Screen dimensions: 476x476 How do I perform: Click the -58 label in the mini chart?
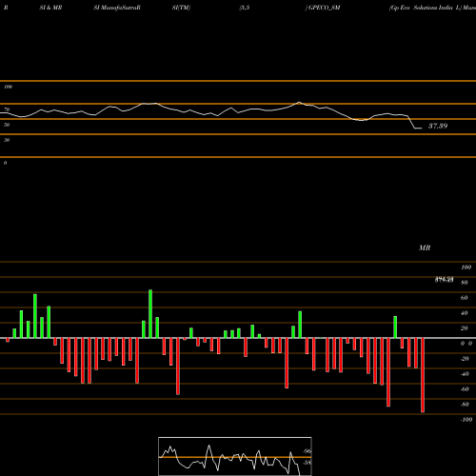tap(307, 463)
